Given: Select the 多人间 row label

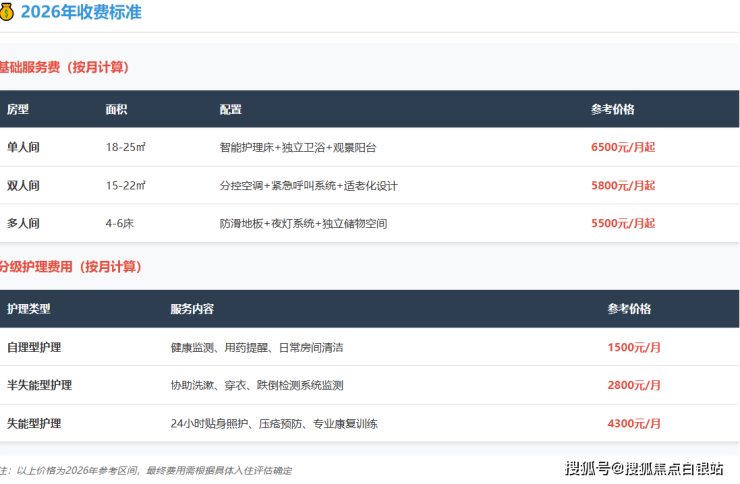Looking at the screenshot, I should click(x=23, y=224).
